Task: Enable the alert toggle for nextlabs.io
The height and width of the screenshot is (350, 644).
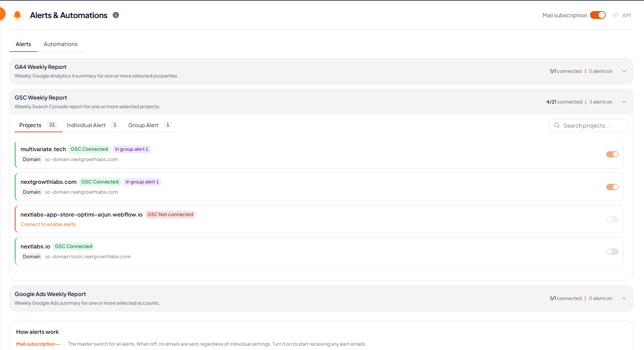Action: 612,252
